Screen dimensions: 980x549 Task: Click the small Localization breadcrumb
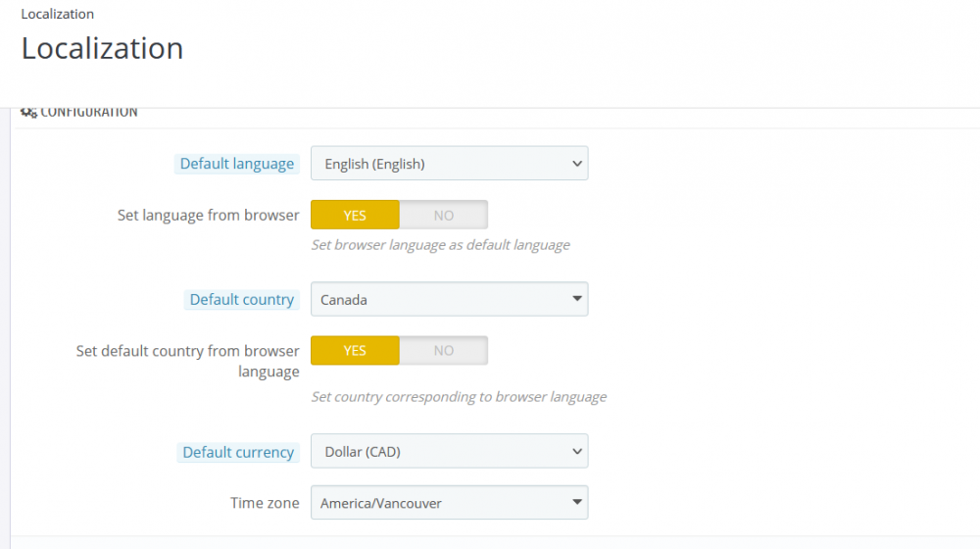click(58, 15)
